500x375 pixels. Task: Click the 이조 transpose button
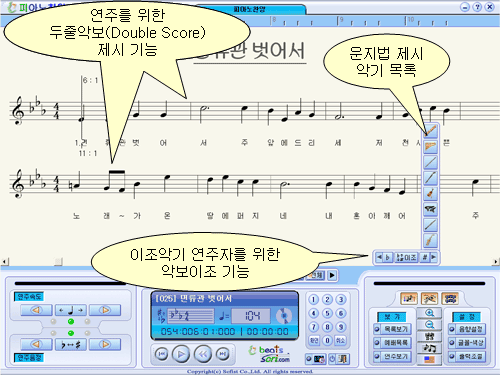tap(406, 257)
